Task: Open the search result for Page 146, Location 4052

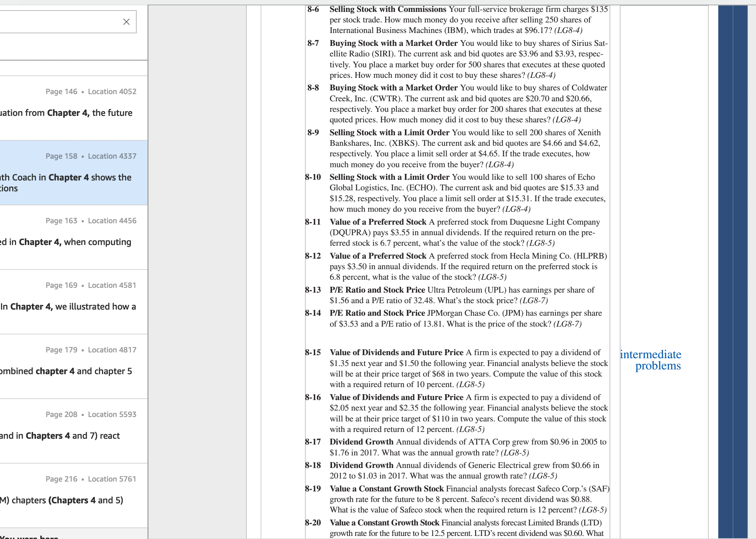Action: click(x=74, y=108)
